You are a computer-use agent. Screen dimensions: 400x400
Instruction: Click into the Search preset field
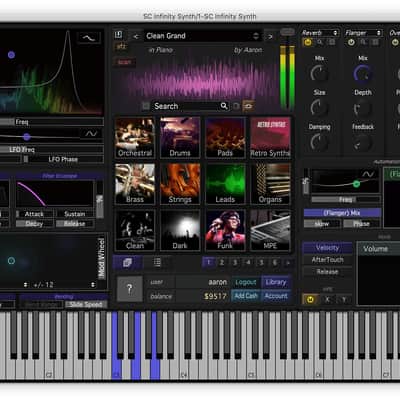pos(190,106)
